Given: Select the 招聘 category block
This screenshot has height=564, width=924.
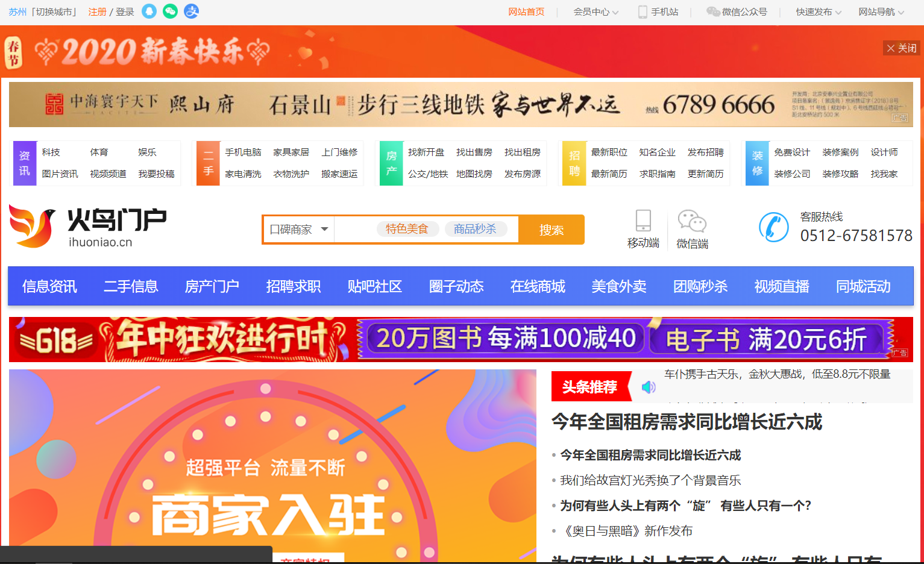Looking at the screenshot, I should pos(574,163).
